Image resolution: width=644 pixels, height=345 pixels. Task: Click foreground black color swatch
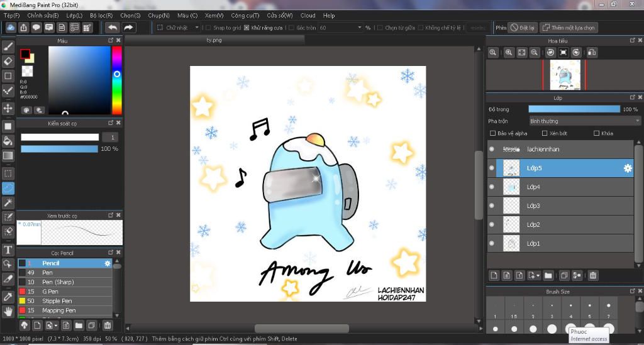(25, 54)
